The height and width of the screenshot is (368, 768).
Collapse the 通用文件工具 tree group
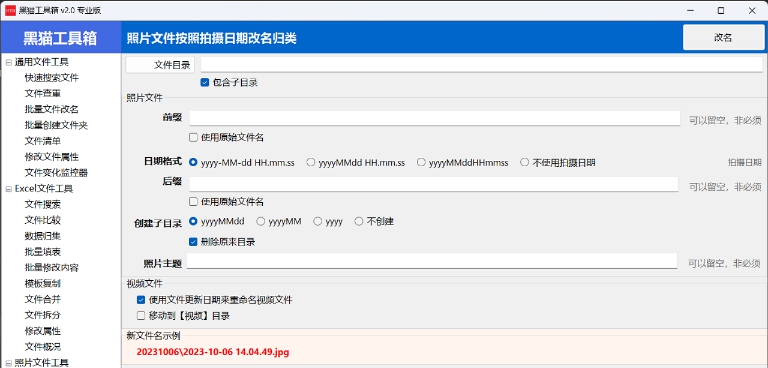(8, 62)
